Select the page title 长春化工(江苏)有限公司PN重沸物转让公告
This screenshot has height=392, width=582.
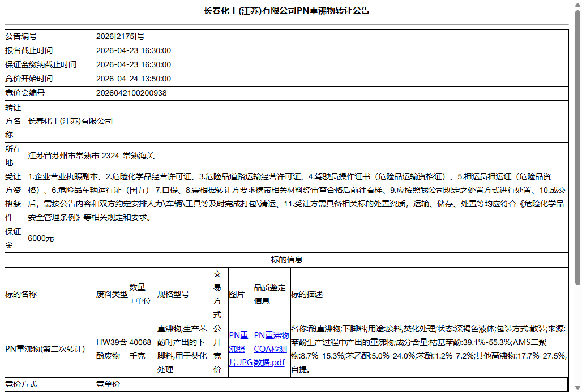point(286,11)
